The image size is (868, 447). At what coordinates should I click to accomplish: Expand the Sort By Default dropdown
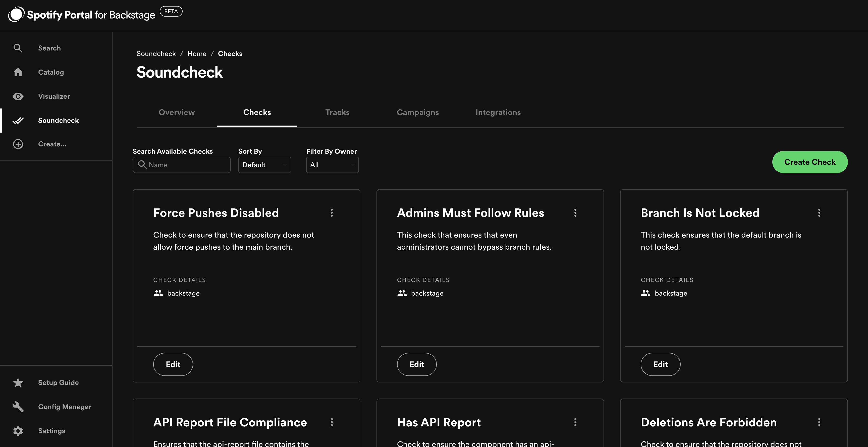pyautogui.click(x=264, y=165)
